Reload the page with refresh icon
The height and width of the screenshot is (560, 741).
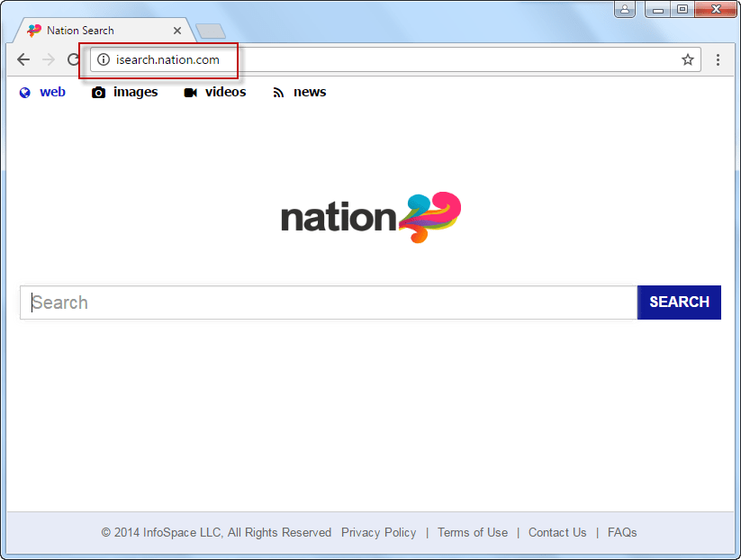tap(73, 59)
